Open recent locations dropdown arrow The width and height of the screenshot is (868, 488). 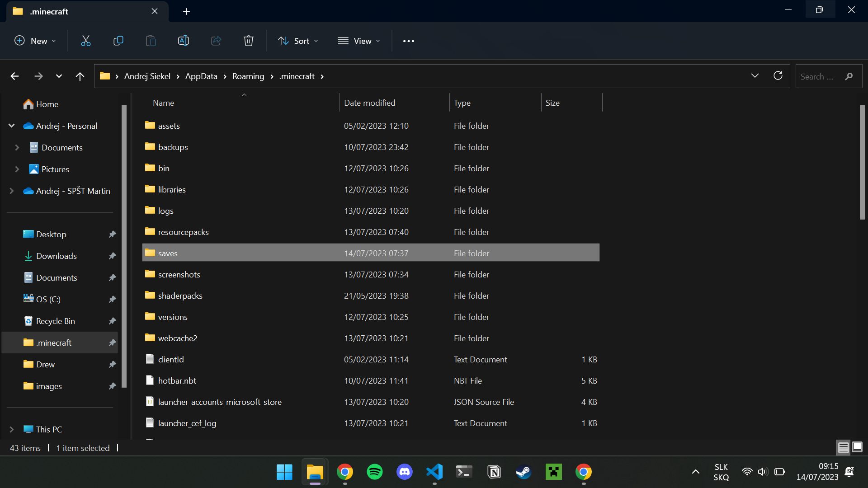(x=59, y=76)
